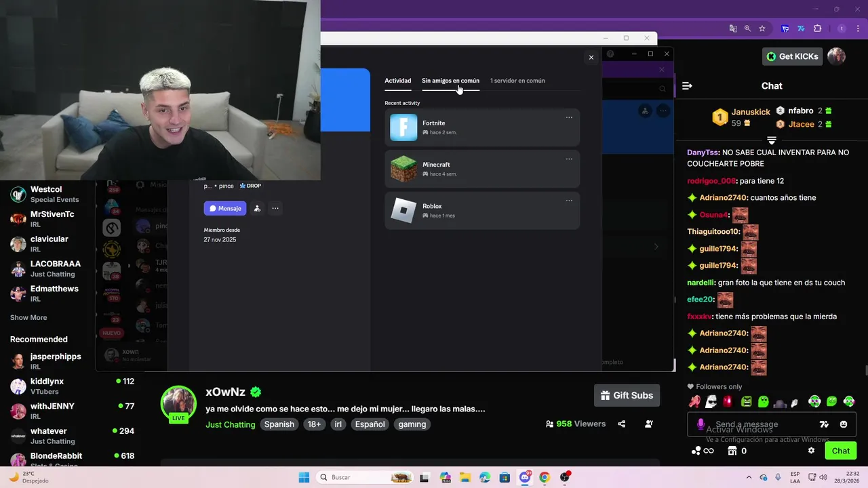Click the Roblox game icon
The image size is (868, 488).
pos(403,210)
